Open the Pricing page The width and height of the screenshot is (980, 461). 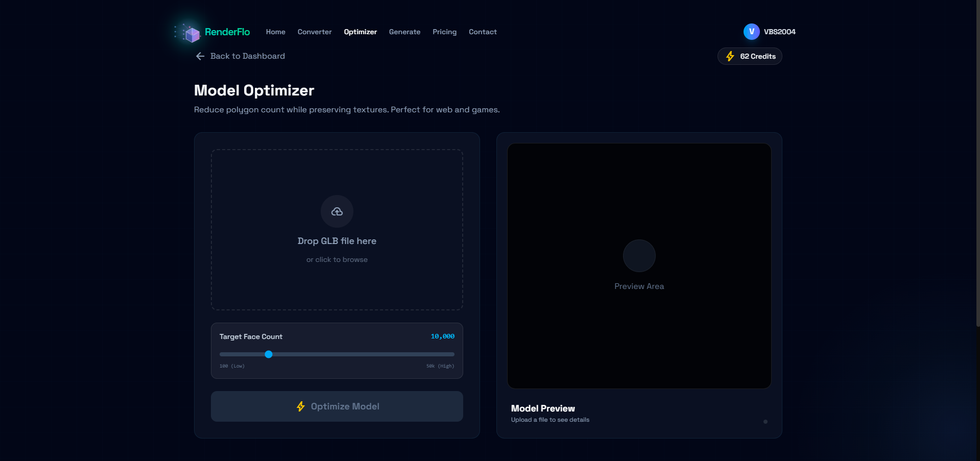coord(444,32)
